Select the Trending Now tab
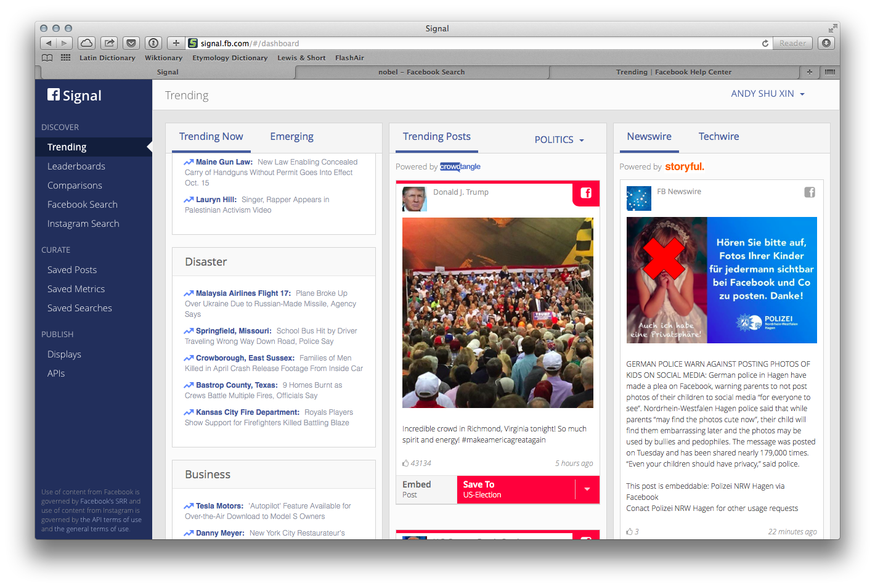875x588 pixels. (211, 137)
